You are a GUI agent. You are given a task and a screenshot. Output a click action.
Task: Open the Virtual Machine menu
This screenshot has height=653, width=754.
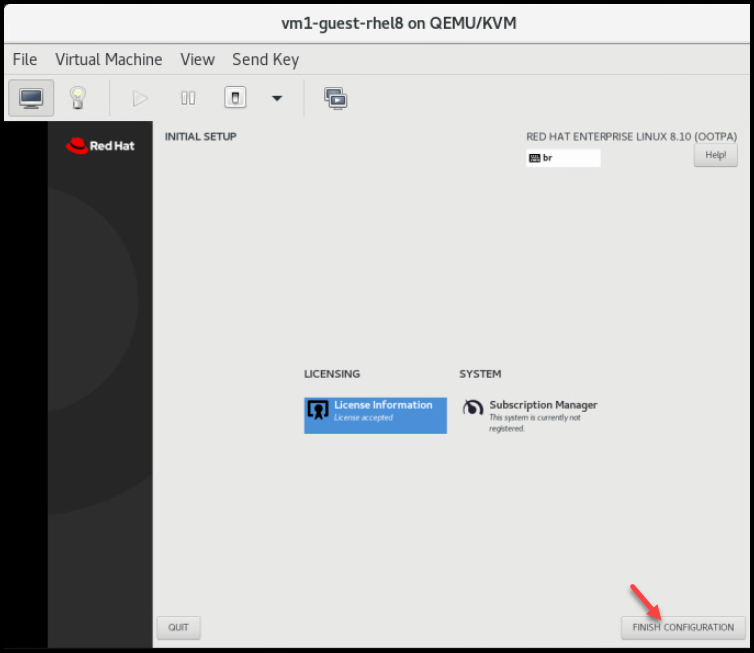coord(108,59)
